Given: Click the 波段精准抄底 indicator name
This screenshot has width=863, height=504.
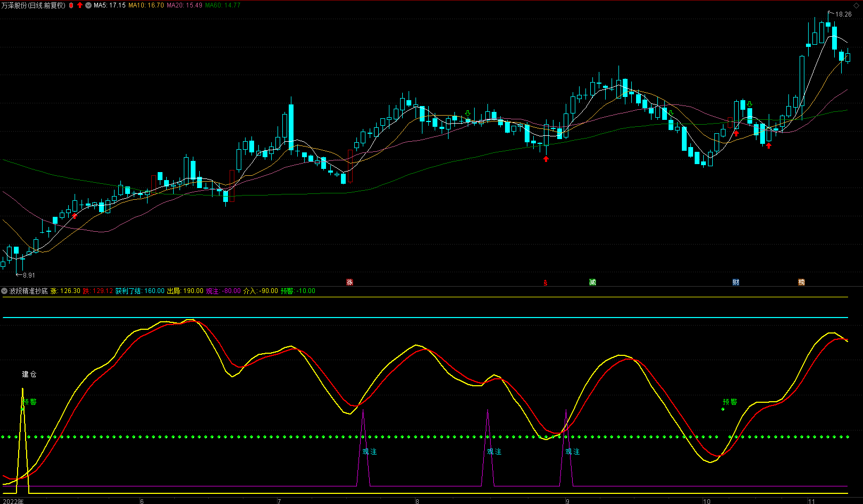Looking at the screenshot, I should (29, 291).
